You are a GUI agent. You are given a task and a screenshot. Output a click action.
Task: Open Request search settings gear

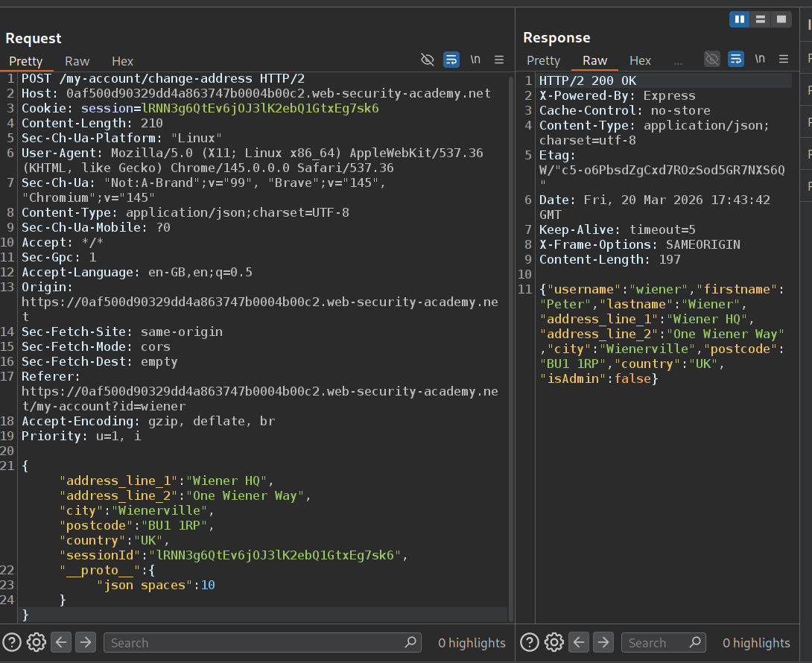(36, 642)
